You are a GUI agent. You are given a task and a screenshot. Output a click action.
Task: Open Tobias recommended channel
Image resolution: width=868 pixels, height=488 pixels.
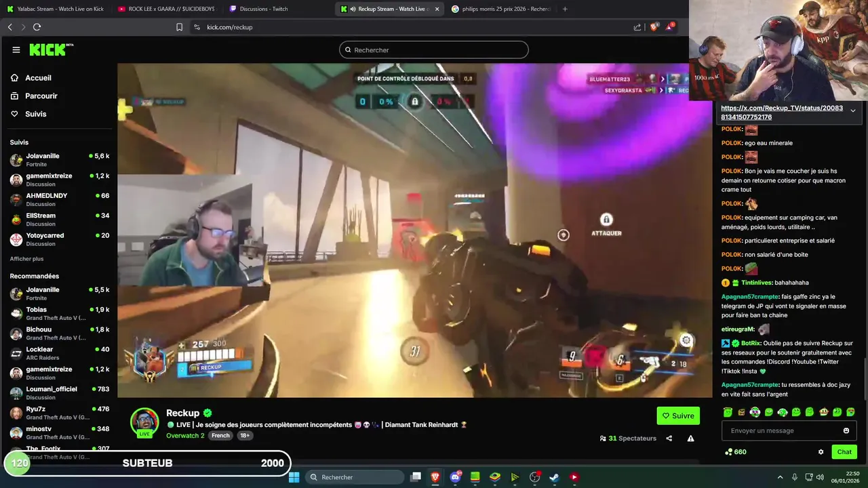coord(60,313)
